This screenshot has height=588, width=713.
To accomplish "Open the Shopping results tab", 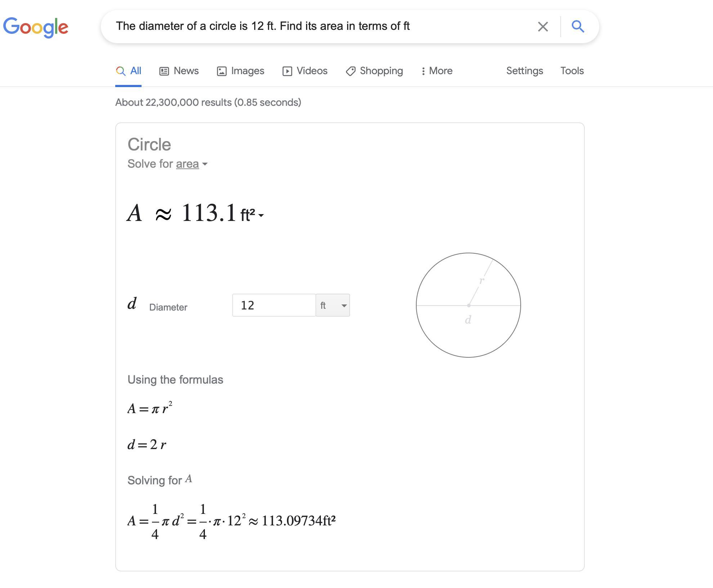I will (x=381, y=71).
